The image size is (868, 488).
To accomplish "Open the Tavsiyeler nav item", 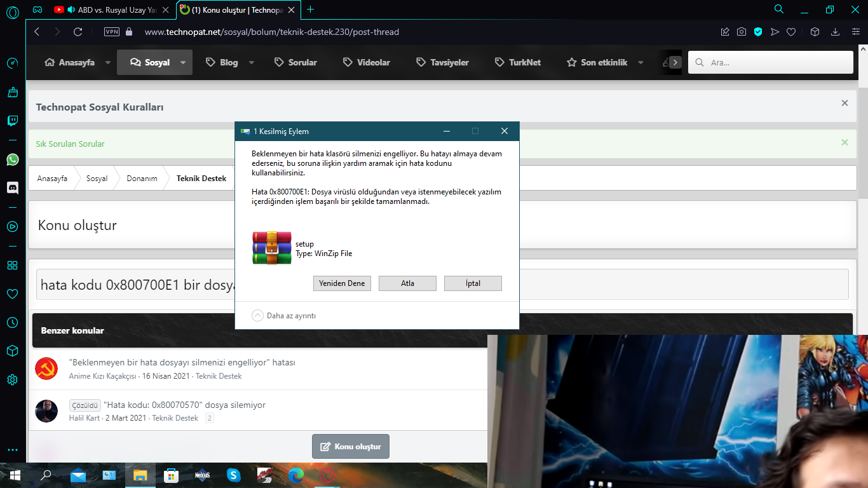I will click(442, 62).
